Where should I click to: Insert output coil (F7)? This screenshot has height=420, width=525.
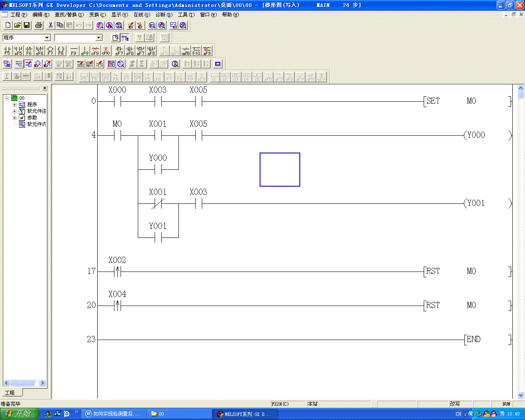click(50, 50)
